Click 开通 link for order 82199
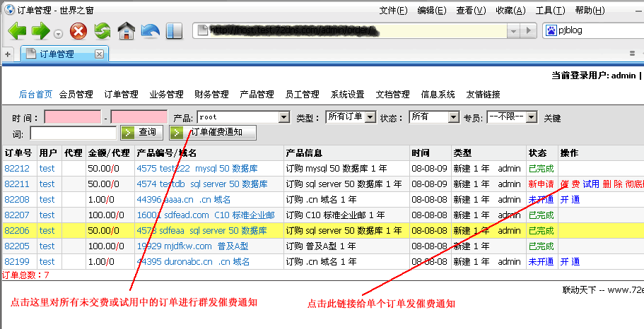This screenshot has height=329, width=644. (570, 262)
